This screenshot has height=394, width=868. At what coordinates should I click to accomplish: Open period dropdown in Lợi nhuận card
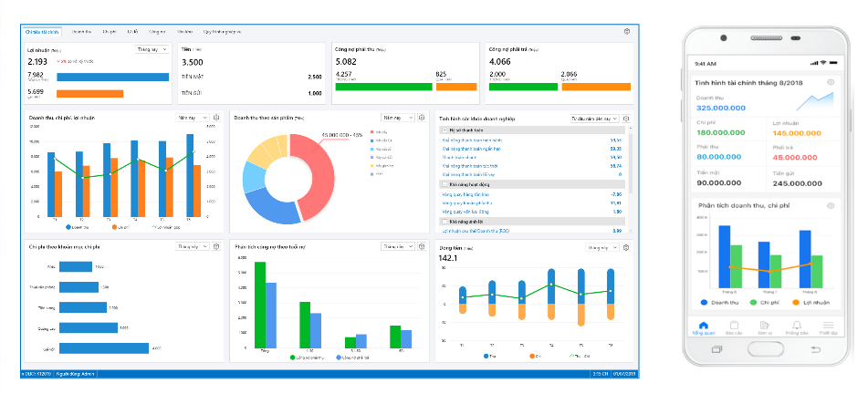[x=151, y=48]
